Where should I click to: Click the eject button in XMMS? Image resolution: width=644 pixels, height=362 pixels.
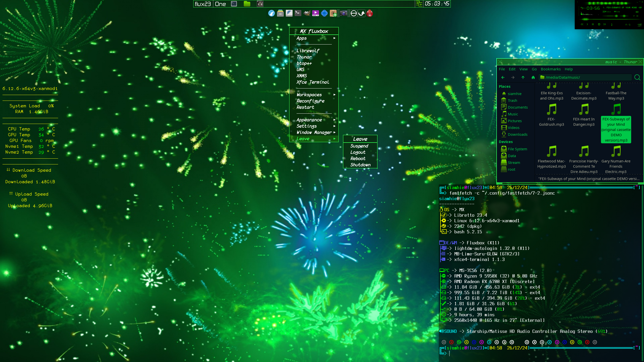point(612,25)
